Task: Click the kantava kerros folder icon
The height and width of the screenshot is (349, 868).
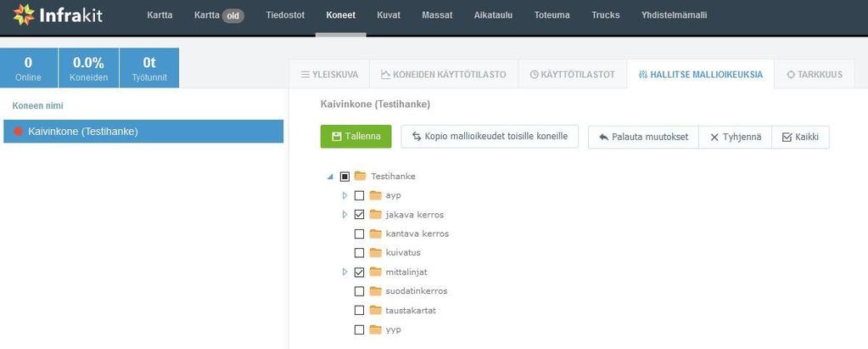Action: pos(376,234)
